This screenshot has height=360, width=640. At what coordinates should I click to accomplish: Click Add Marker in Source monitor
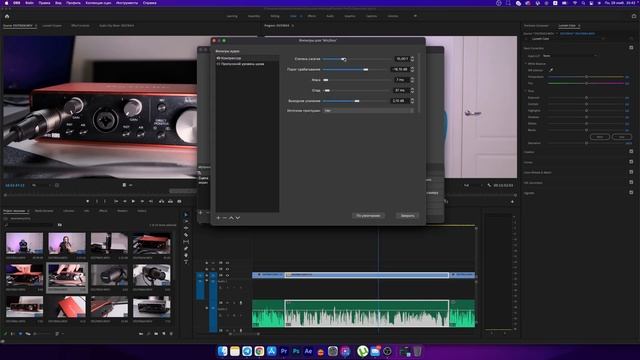point(88,201)
